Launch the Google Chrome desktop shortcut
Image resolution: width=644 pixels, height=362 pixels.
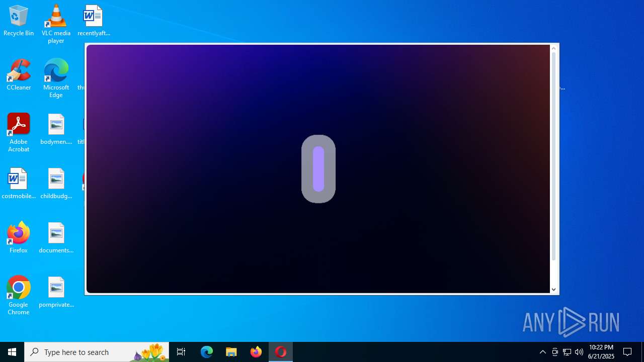[x=19, y=296]
